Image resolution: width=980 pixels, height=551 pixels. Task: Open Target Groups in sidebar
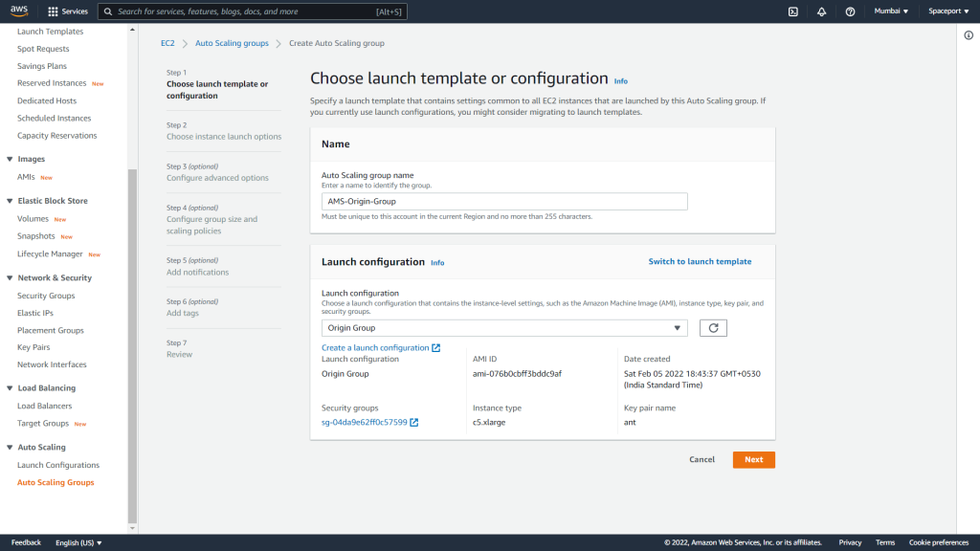[42, 424]
